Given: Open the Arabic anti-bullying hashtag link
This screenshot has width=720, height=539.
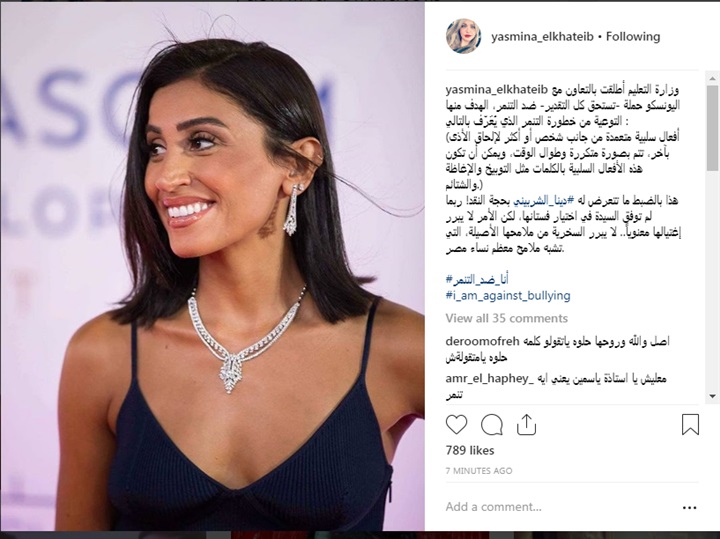Looking at the screenshot, I should pyautogui.click(x=477, y=279).
